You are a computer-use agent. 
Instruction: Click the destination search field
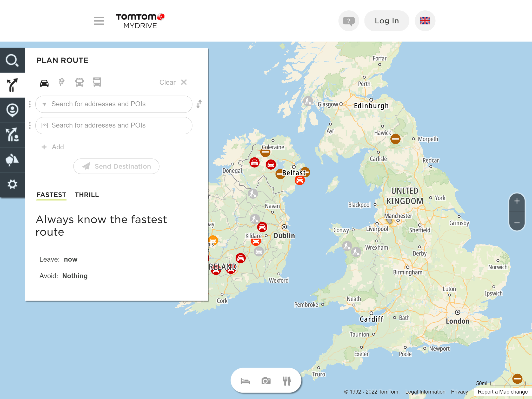click(114, 125)
